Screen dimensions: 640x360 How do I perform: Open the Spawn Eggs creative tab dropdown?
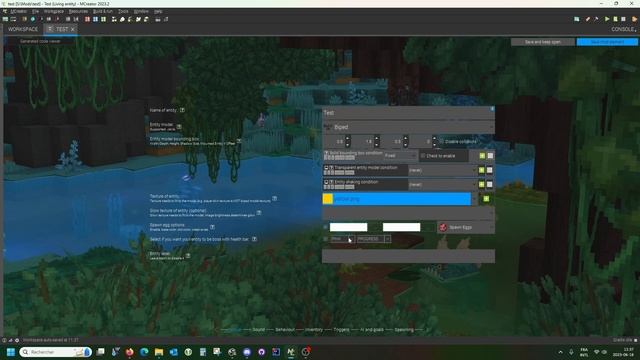(x=466, y=227)
